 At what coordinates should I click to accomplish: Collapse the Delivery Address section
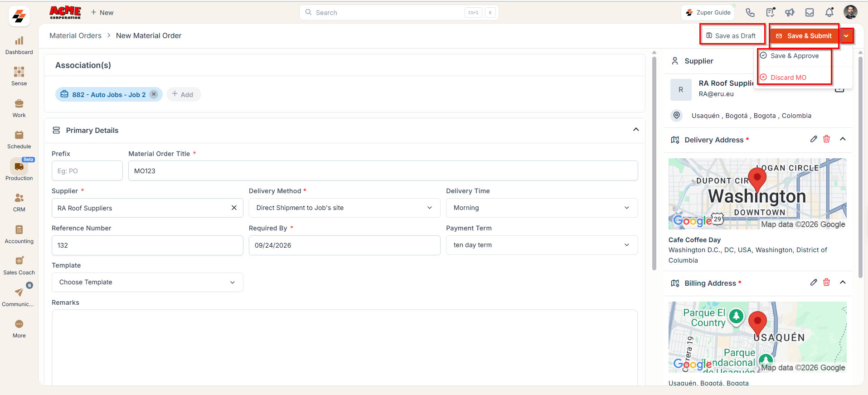(843, 139)
